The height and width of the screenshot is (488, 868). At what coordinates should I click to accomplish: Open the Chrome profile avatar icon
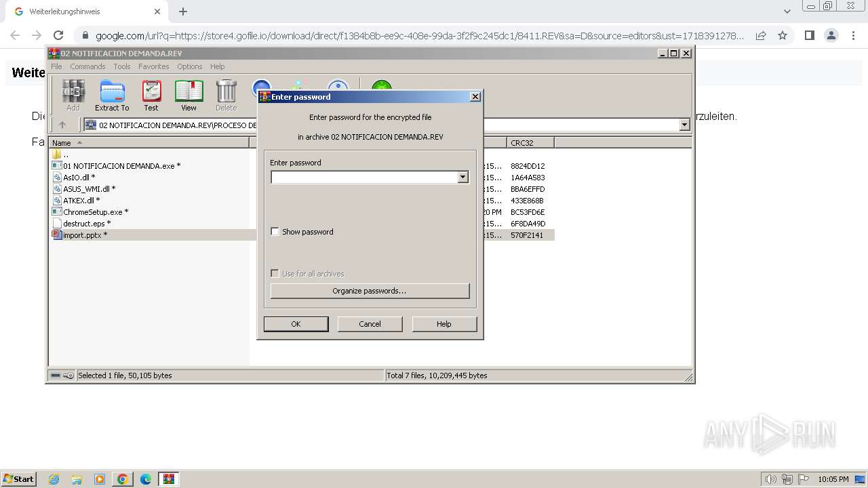[831, 35]
